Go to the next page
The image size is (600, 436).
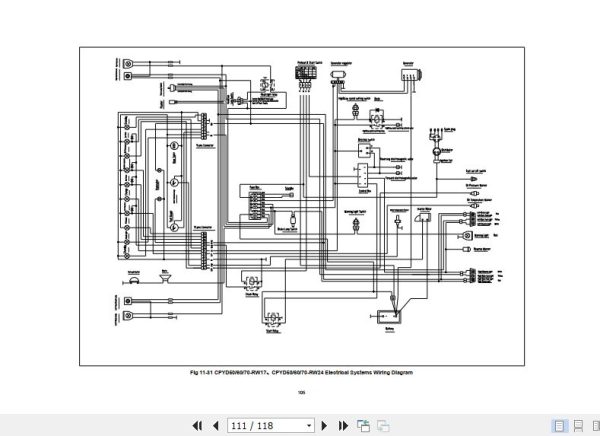click(x=324, y=425)
